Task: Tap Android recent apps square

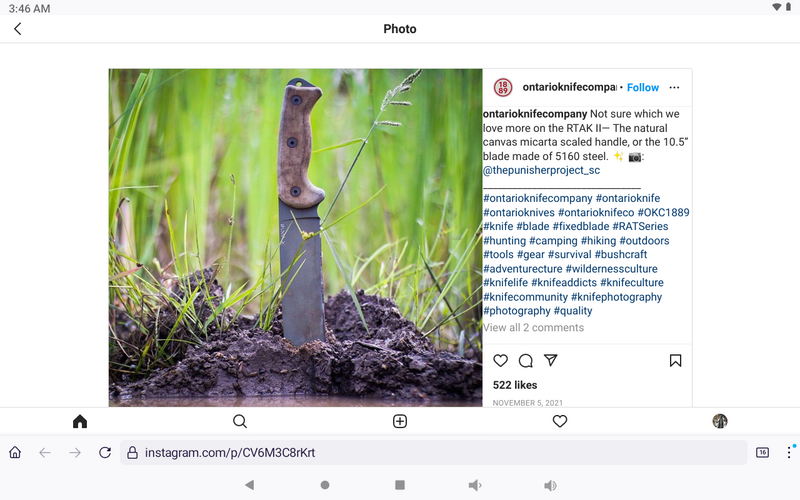Action: tap(400, 485)
